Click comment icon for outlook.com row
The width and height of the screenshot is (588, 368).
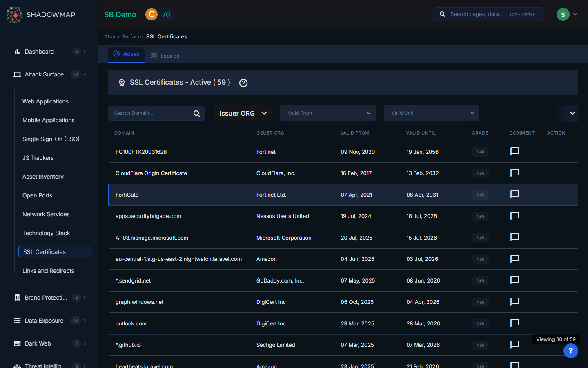(x=514, y=323)
